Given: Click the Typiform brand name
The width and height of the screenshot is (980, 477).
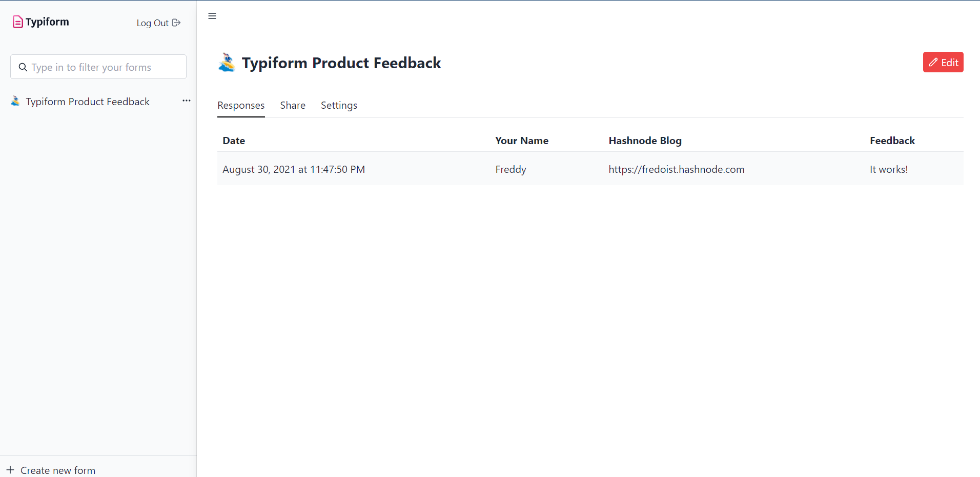Looking at the screenshot, I should click(47, 22).
